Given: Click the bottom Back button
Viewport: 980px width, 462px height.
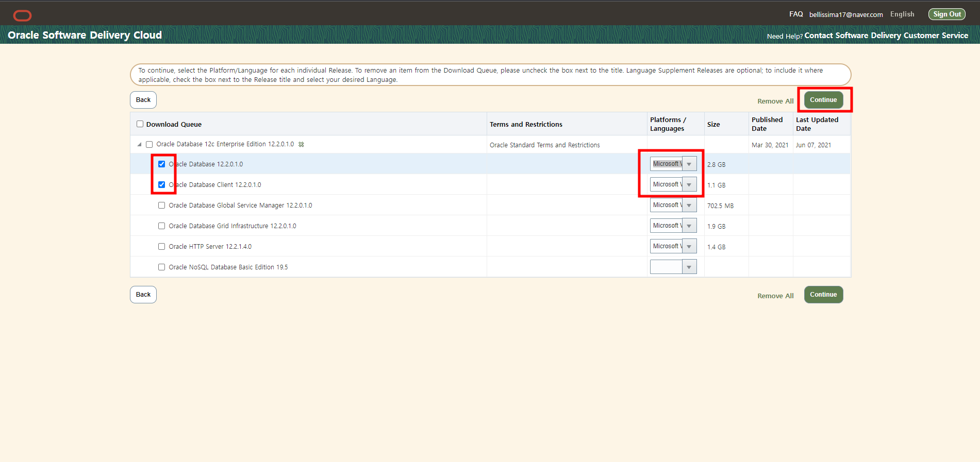Looking at the screenshot, I should tap(143, 295).
